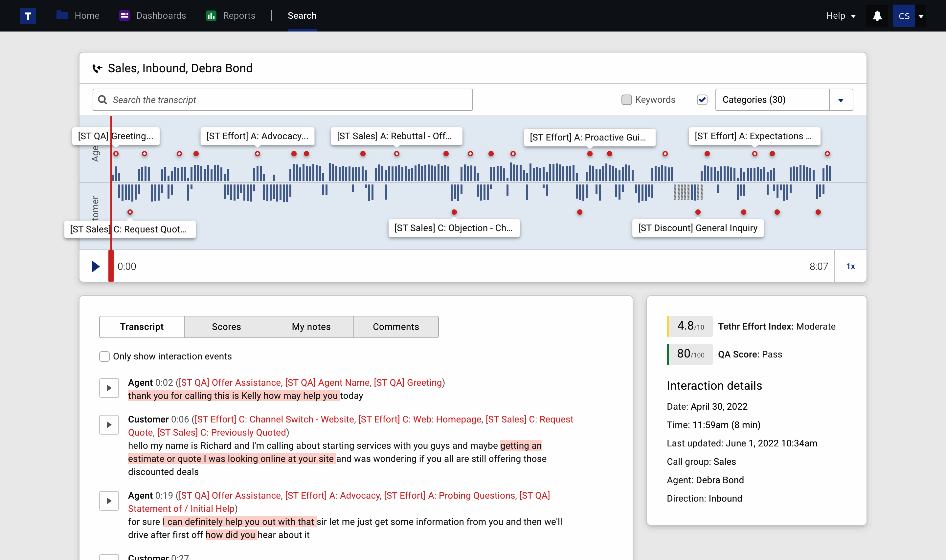Screen dimensions: 946x560
Task: Click the Home folder icon
Action: pyautogui.click(x=61, y=15)
